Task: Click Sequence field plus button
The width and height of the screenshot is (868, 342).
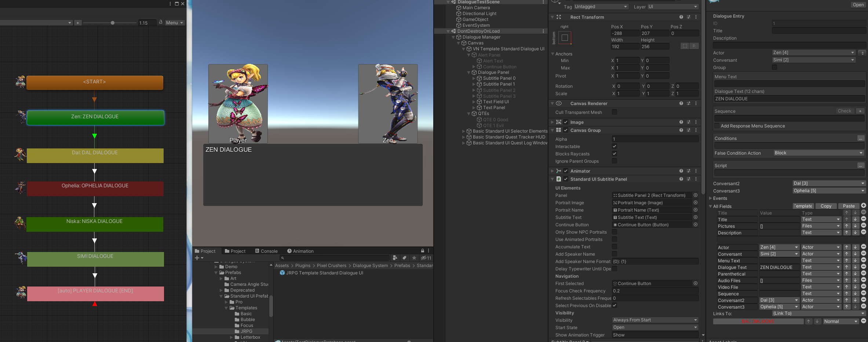Action: [x=860, y=111]
